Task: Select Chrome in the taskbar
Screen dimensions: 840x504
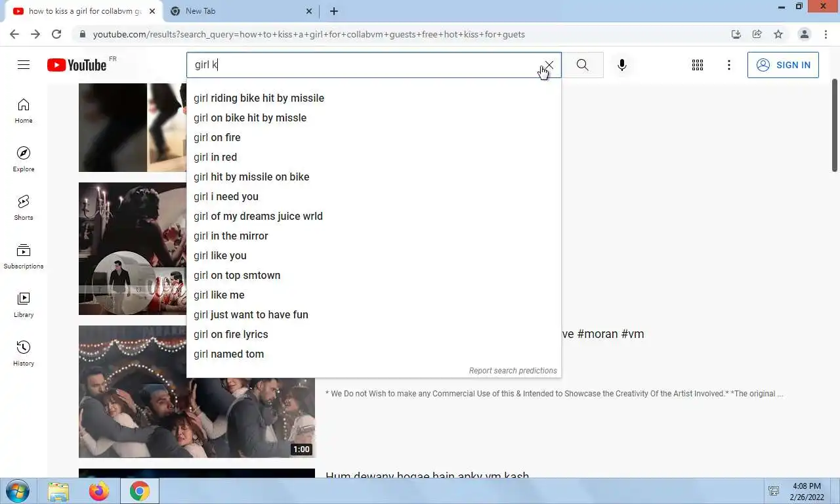Action: coord(139,492)
